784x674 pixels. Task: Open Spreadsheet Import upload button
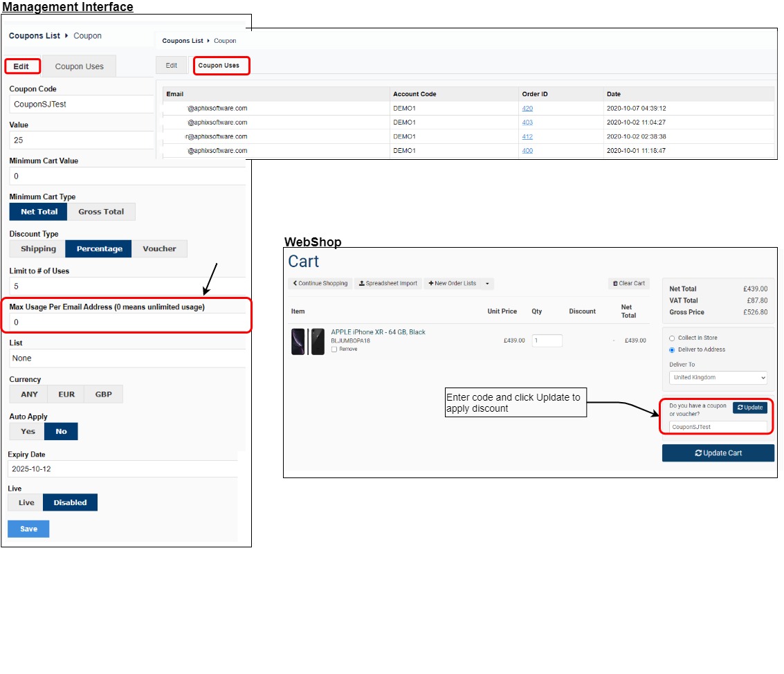[388, 283]
